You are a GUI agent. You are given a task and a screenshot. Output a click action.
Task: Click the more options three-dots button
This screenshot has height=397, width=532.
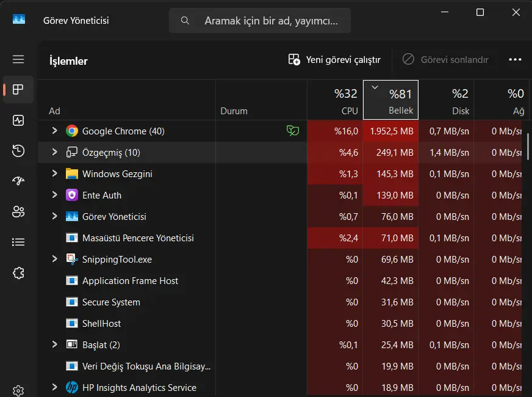(x=515, y=59)
